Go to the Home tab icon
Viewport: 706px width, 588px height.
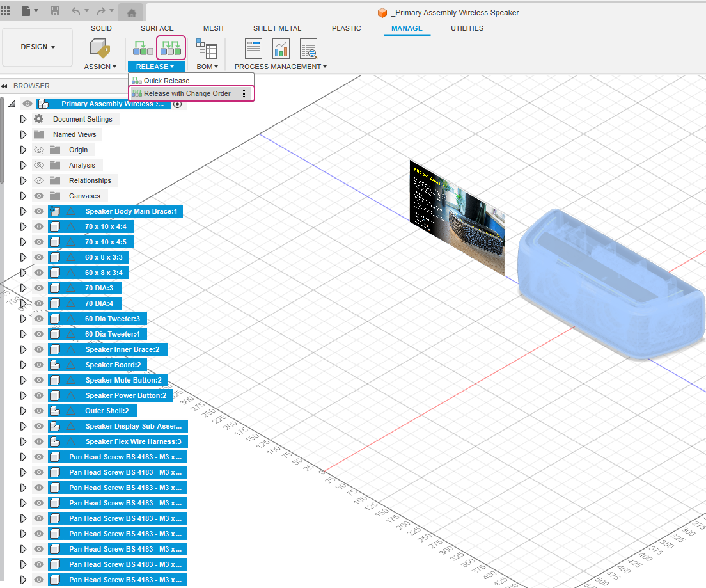[132, 13]
